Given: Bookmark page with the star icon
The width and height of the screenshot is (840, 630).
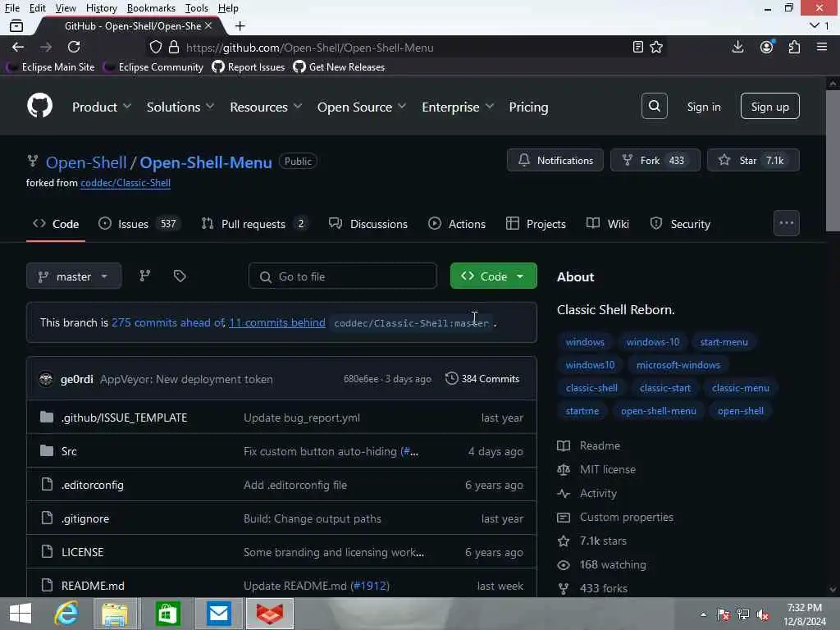Looking at the screenshot, I should [x=656, y=47].
